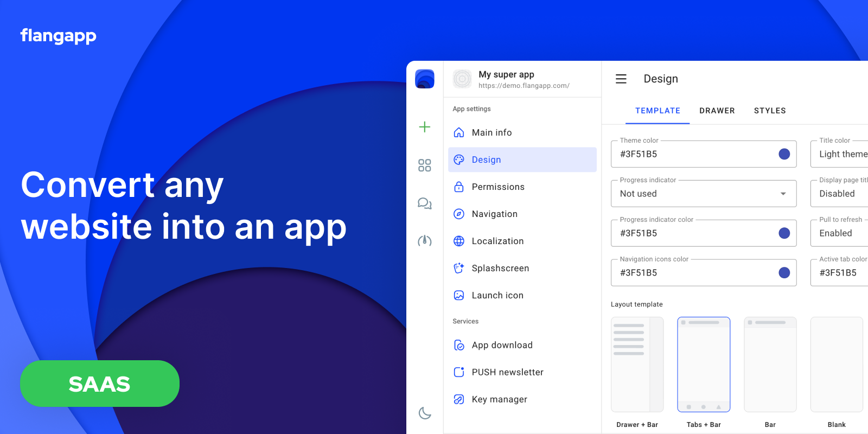Click the Flangapp logo icon in sidebar
This screenshot has width=868, height=434.
pyautogui.click(x=425, y=79)
